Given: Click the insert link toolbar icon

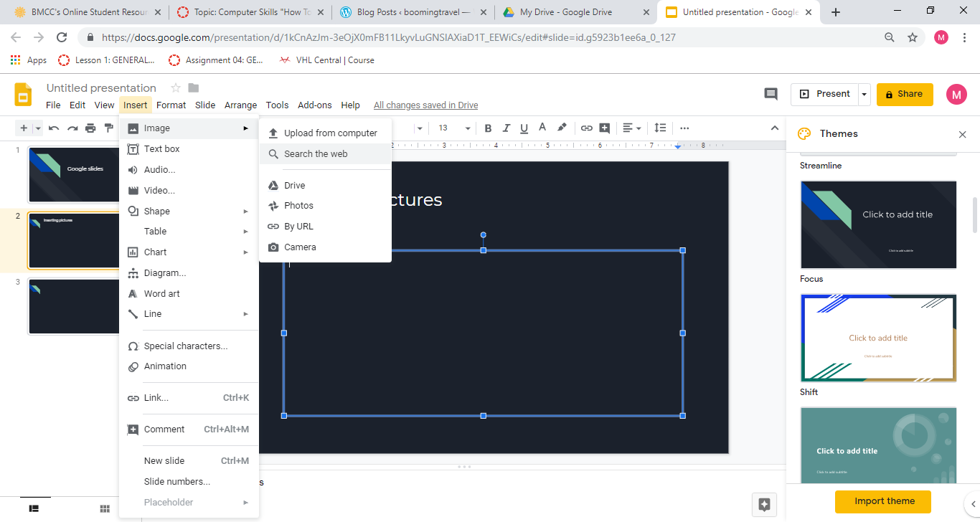Looking at the screenshot, I should (586, 128).
